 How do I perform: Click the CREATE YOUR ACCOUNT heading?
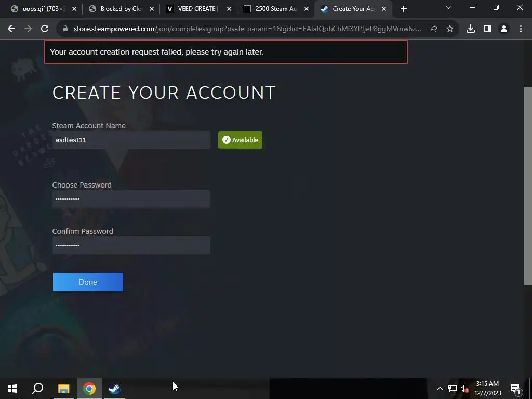click(x=164, y=92)
